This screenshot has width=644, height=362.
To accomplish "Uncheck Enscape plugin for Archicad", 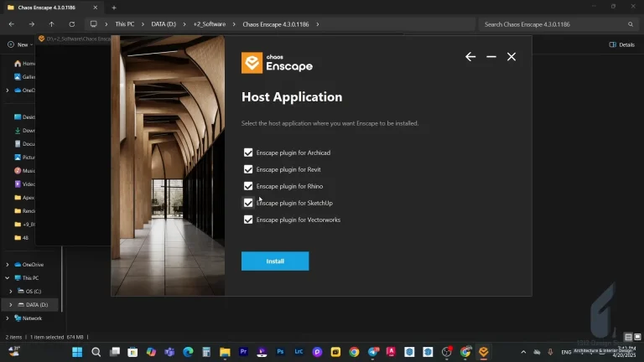I will (248, 153).
